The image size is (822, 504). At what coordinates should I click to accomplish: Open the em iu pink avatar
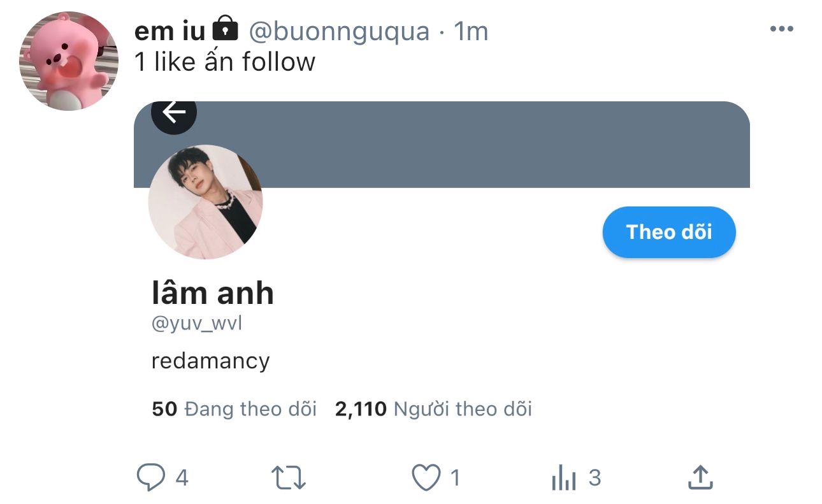(x=70, y=61)
